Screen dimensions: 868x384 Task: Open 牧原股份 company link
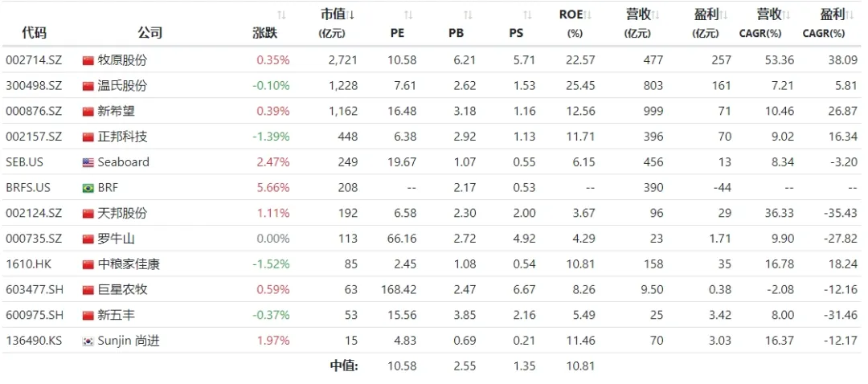click(x=122, y=60)
